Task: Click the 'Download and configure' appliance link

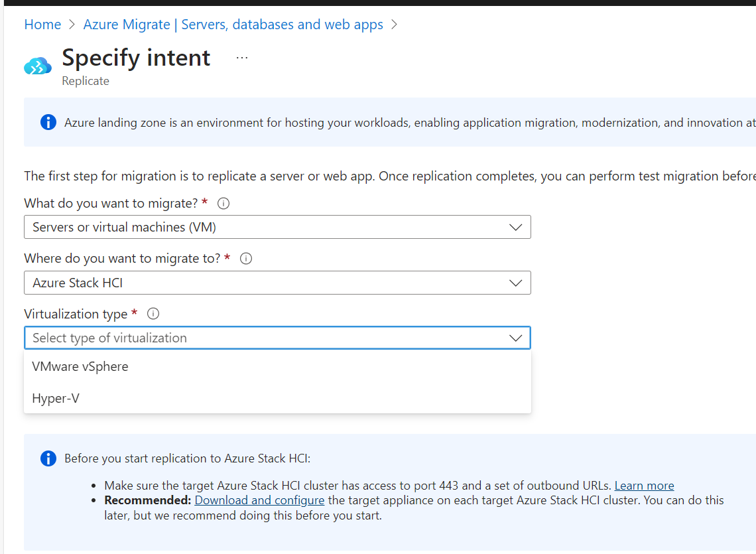Action: pos(259,500)
